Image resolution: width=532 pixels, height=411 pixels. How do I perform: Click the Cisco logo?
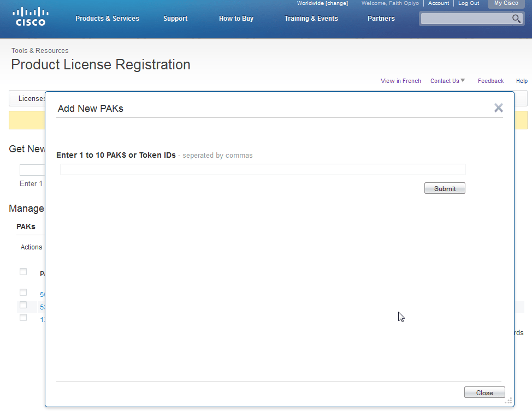coord(30,15)
